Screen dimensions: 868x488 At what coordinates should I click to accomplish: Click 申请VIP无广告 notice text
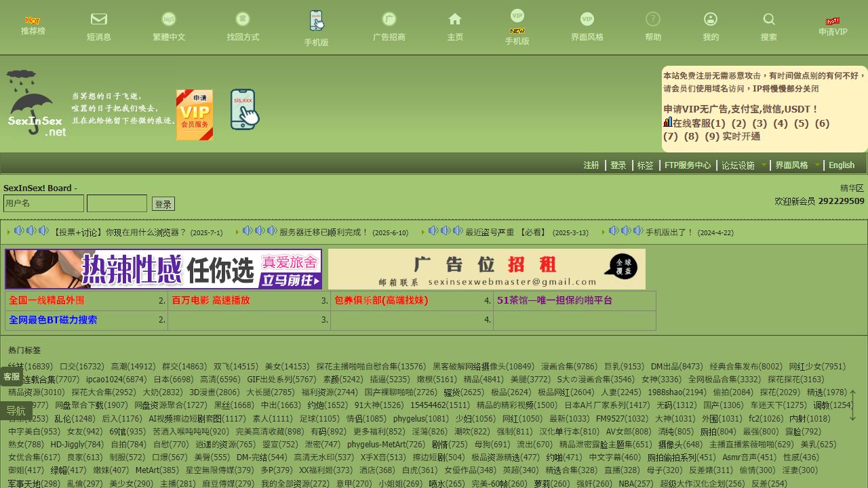(741, 109)
